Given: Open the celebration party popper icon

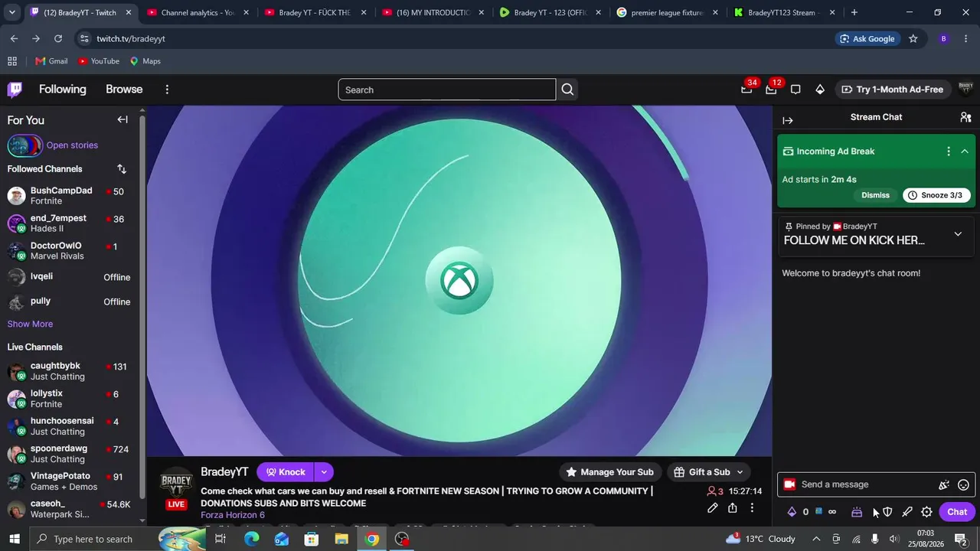Looking at the screenshot, I should click(944, 484).
